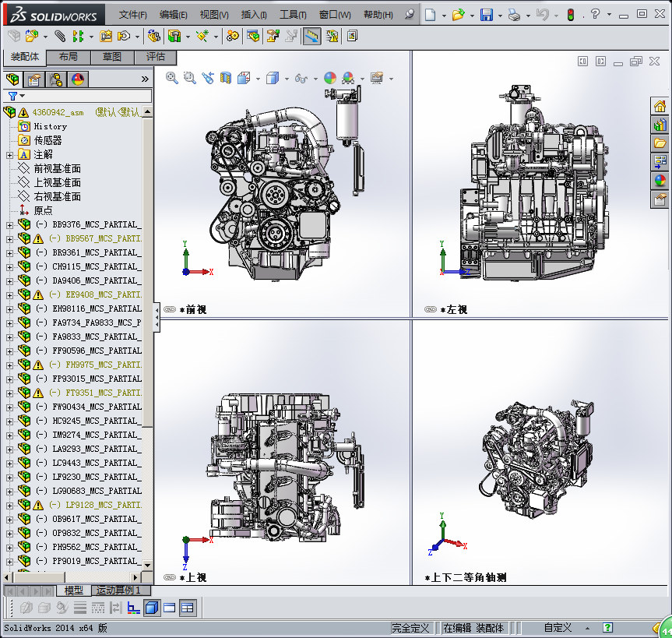Image resolution: width=672 pixels, height=638 pixels.
Task: Click the Edit Appearance color ball
Action: [x=330, y=78]
